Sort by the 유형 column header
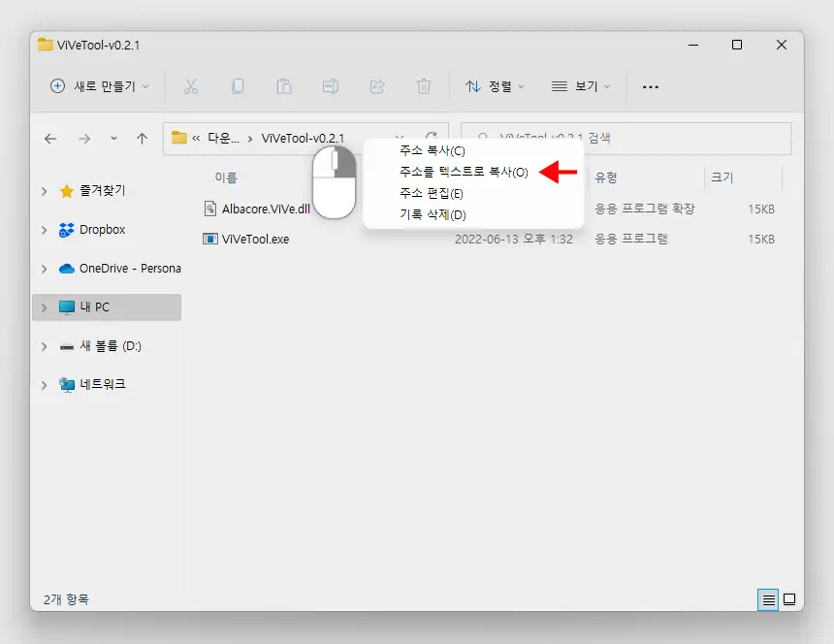The height and width of the screenshot is (644, 834). point(606,177)
